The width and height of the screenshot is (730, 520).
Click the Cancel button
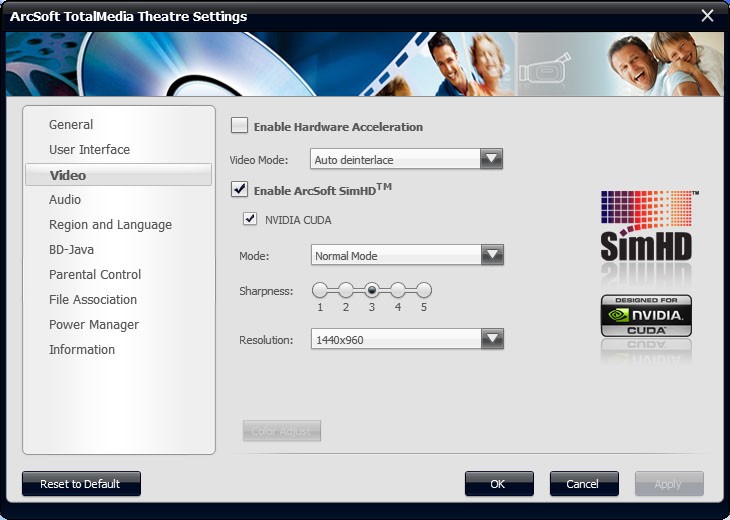click(584, 484)
